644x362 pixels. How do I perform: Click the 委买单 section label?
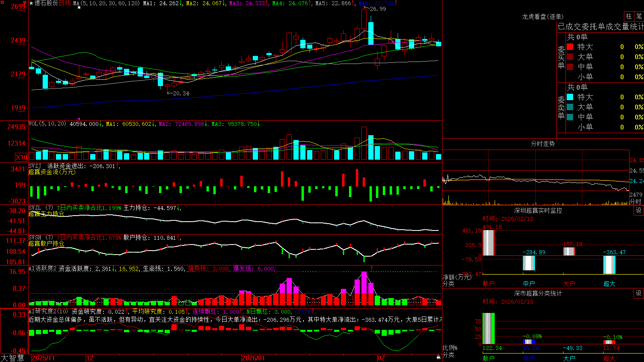coord(561,57)
